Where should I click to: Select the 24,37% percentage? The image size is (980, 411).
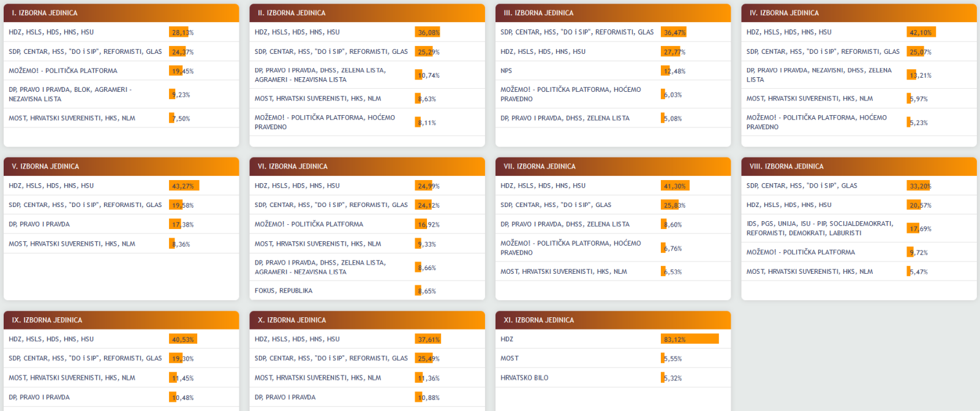[x=183, y=52]
